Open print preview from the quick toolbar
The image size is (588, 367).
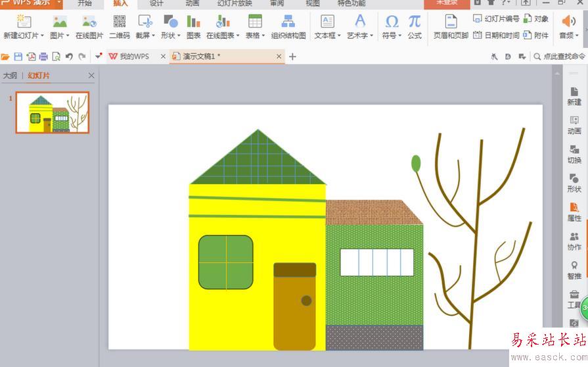point(57,57)
